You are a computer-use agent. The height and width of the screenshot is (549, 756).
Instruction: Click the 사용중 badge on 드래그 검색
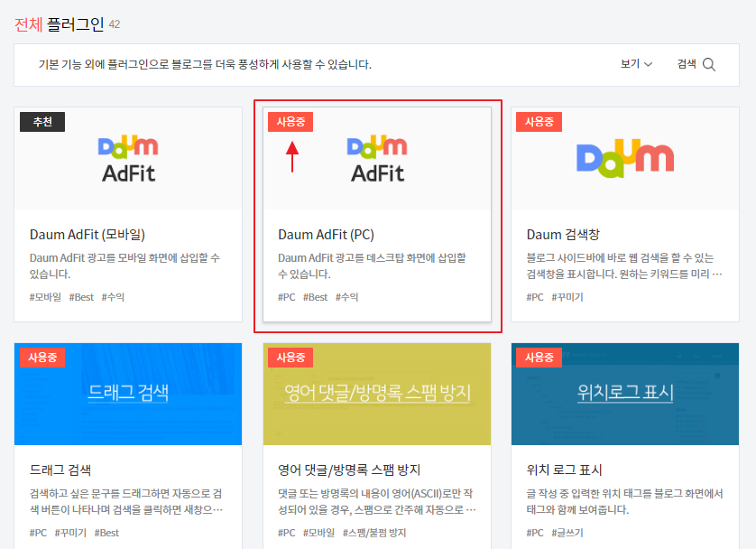pyautogui.click(x=42, y=358)
